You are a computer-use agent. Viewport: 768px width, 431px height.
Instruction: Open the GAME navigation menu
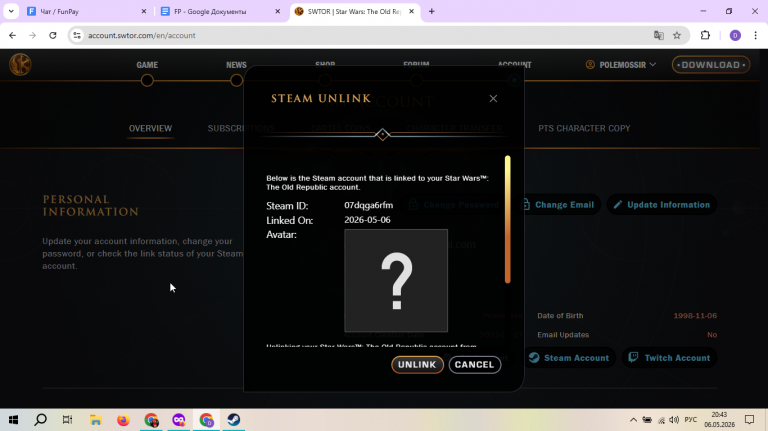coord(147,65)
